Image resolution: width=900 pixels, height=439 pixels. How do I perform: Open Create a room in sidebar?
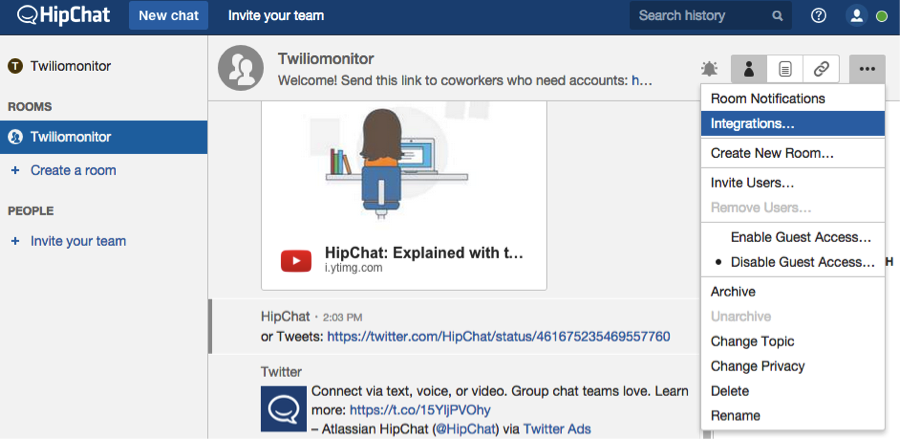[73, 170]
